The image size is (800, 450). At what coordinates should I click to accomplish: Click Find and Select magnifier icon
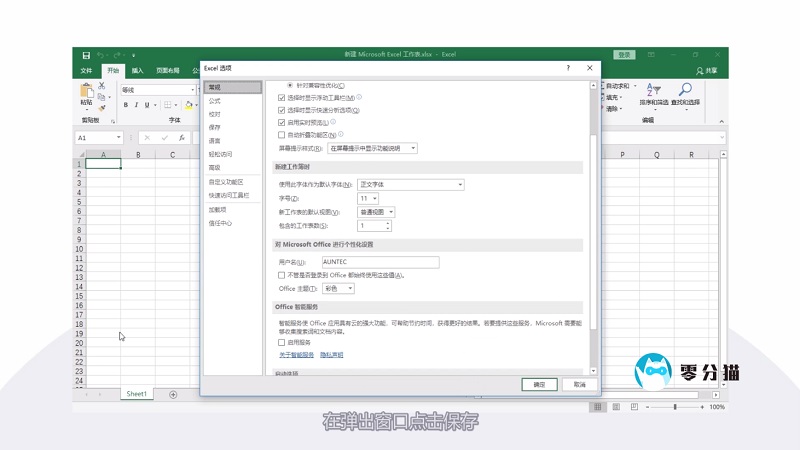685,93
